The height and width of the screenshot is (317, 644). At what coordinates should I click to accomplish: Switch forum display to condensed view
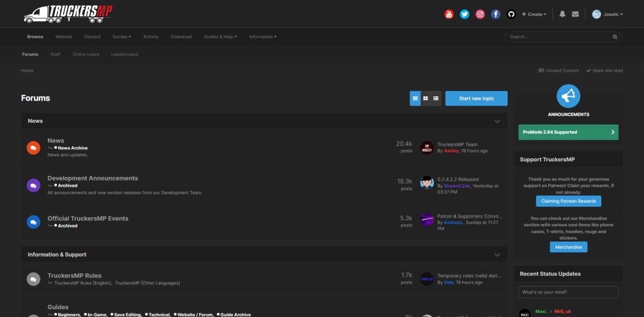click(x=435, y=98)
